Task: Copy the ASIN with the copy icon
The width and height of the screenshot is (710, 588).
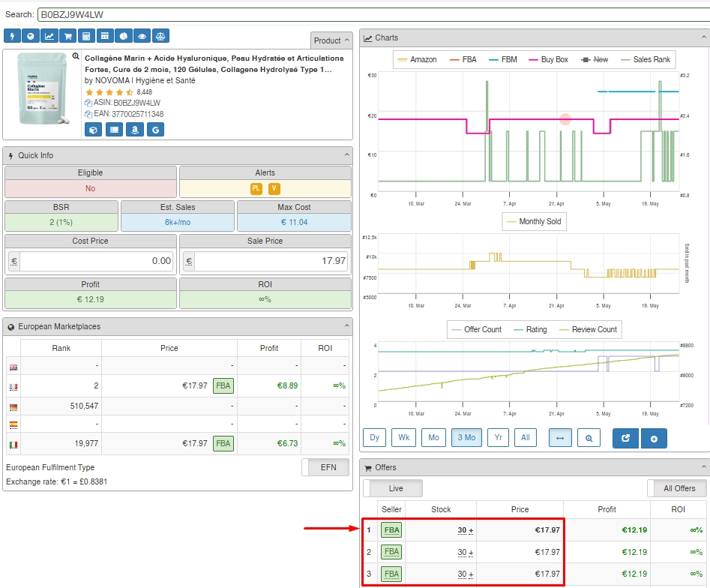Action: [88, 103]
